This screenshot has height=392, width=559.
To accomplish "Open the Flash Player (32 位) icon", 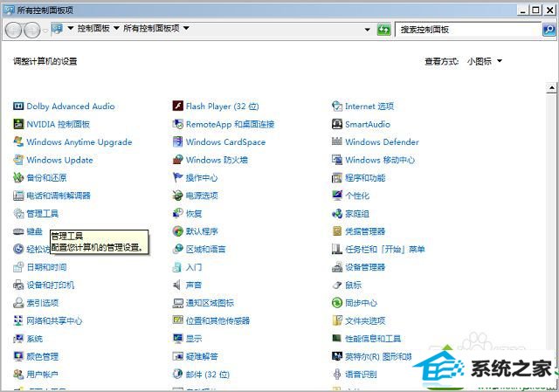I will (x=177, y=107).
